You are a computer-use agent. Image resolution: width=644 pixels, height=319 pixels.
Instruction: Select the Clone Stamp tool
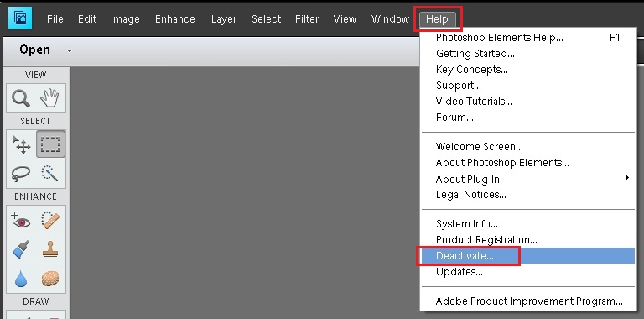(50, 249)
